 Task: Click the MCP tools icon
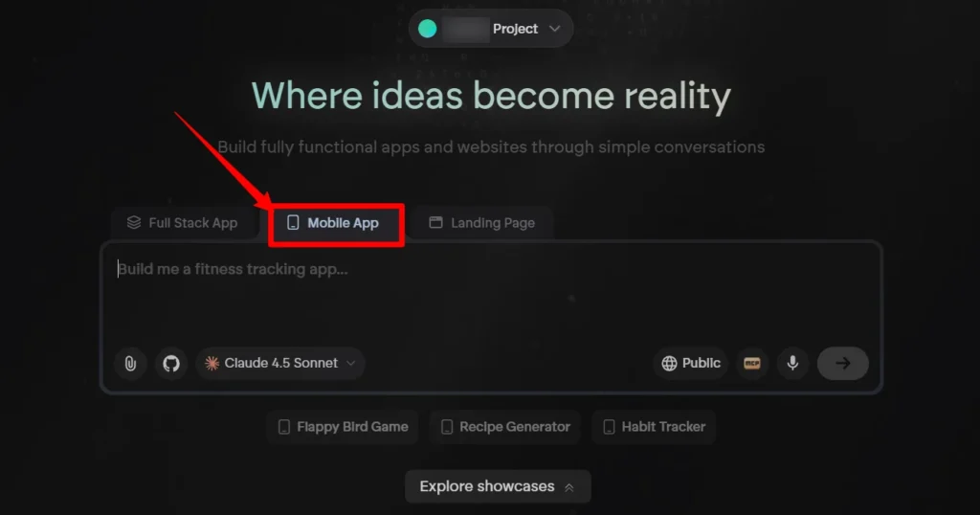click(752, 363)
